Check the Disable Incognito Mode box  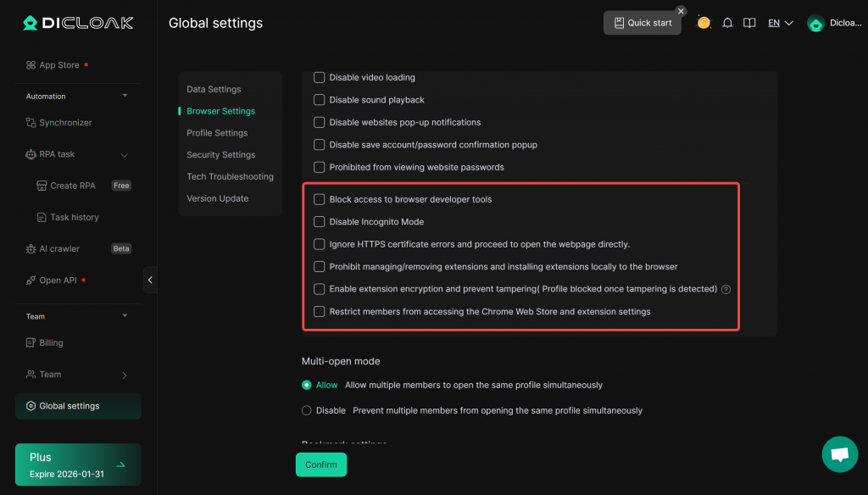pos(320,222)
